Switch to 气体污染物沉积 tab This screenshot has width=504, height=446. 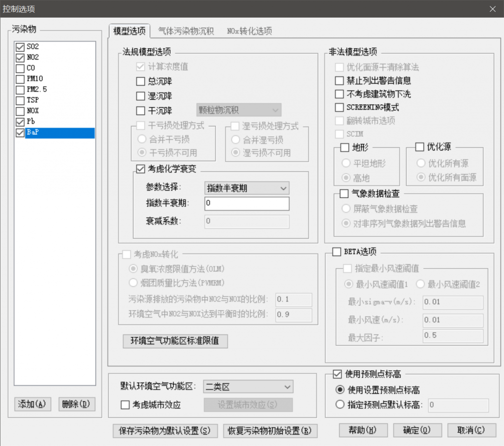[186, 31]
